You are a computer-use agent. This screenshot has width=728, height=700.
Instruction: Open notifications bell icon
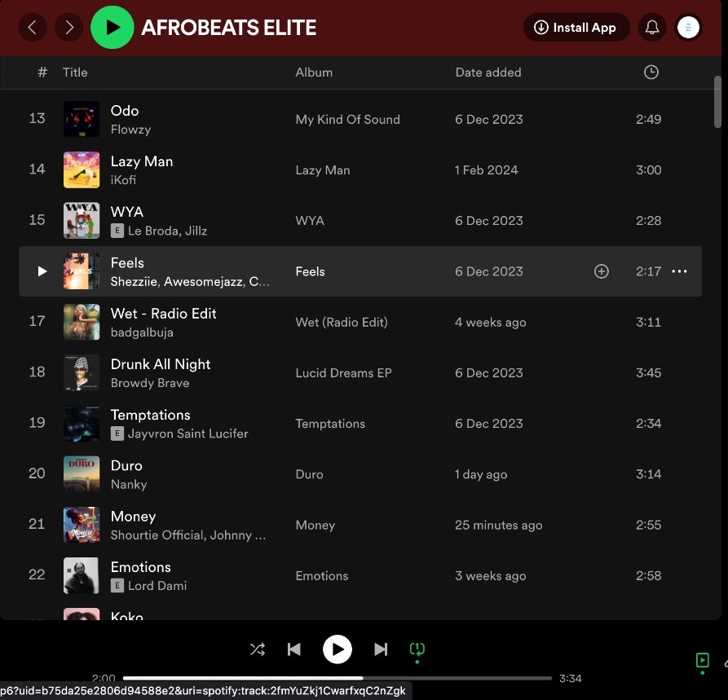coord(652,28)
